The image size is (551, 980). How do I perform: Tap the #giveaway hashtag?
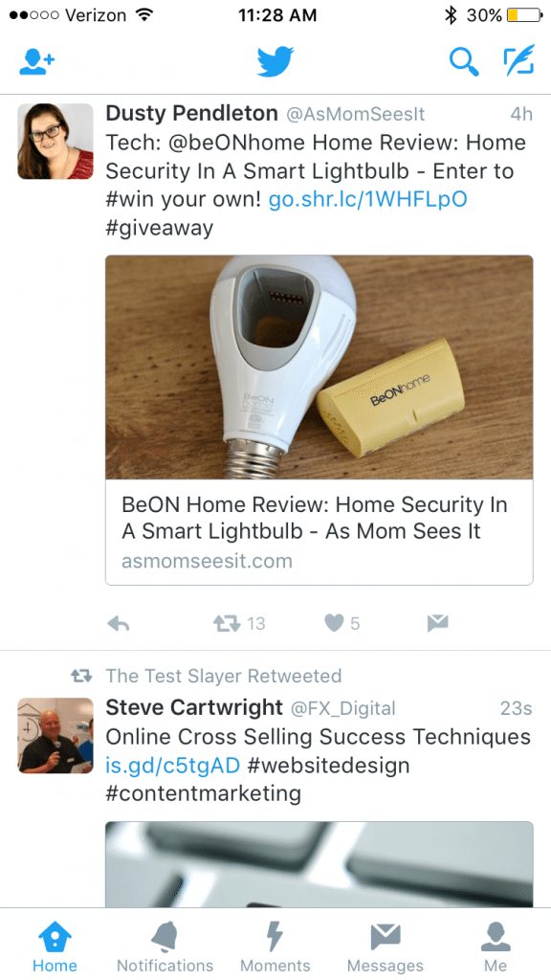point(160,228)
